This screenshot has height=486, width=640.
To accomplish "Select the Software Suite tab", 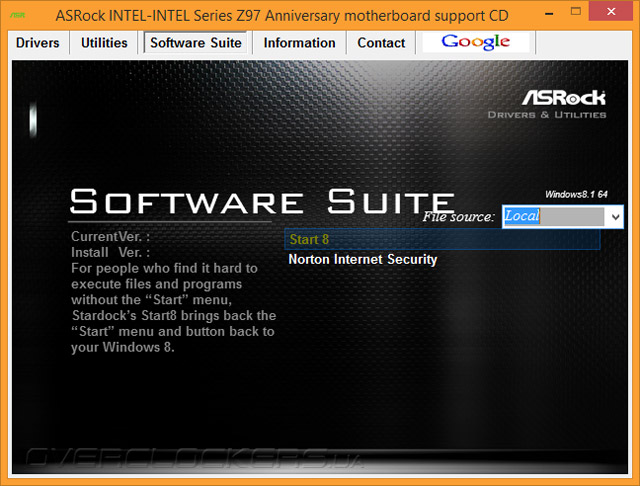I will point(196,42).
